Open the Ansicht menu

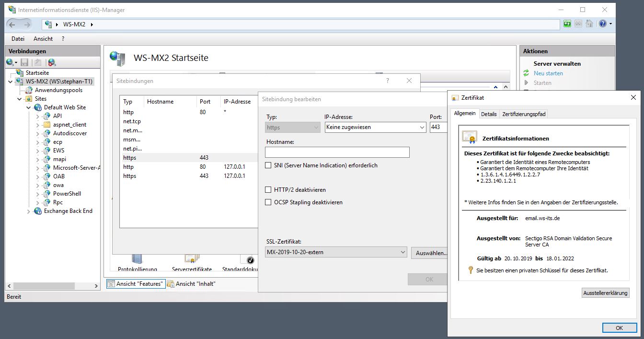[43, 39]
